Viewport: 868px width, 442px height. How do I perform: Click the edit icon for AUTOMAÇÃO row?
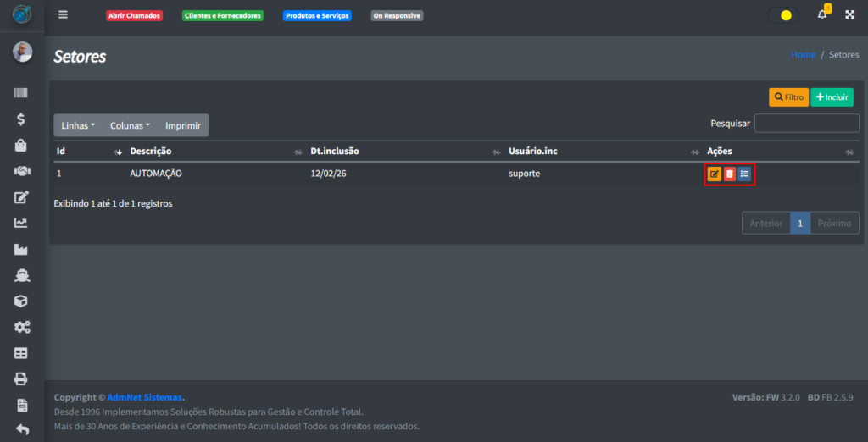pyautogui.click(x=715, y=174)
